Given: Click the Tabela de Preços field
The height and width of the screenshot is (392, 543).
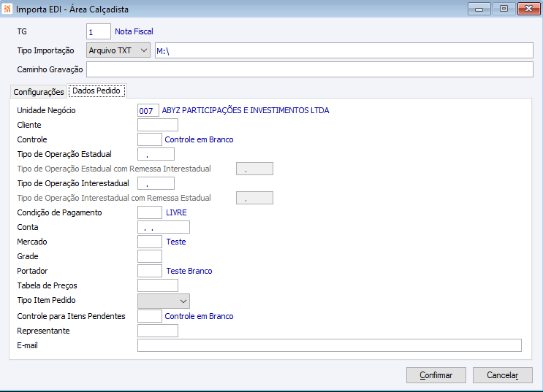Looking at the screenshot, I should [157, 285].
